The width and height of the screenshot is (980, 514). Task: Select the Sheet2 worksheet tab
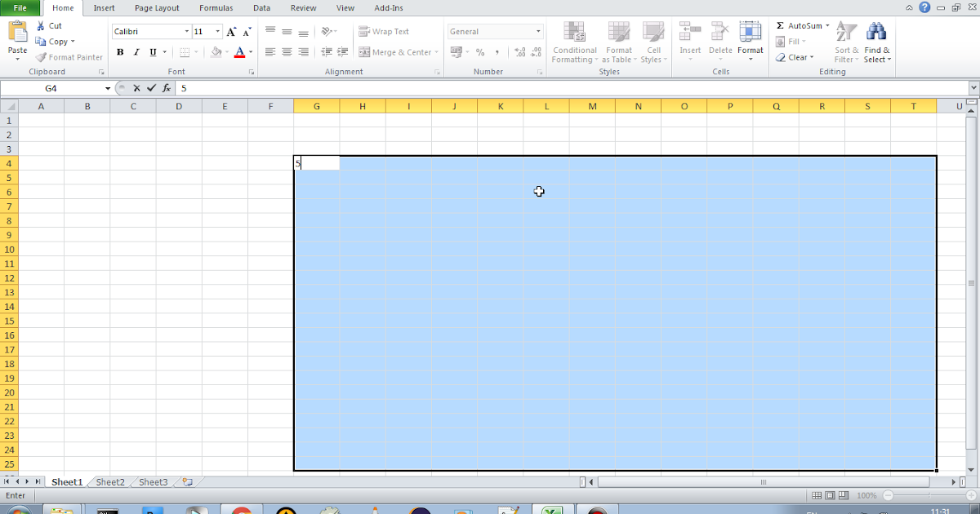tap(109, 482)
